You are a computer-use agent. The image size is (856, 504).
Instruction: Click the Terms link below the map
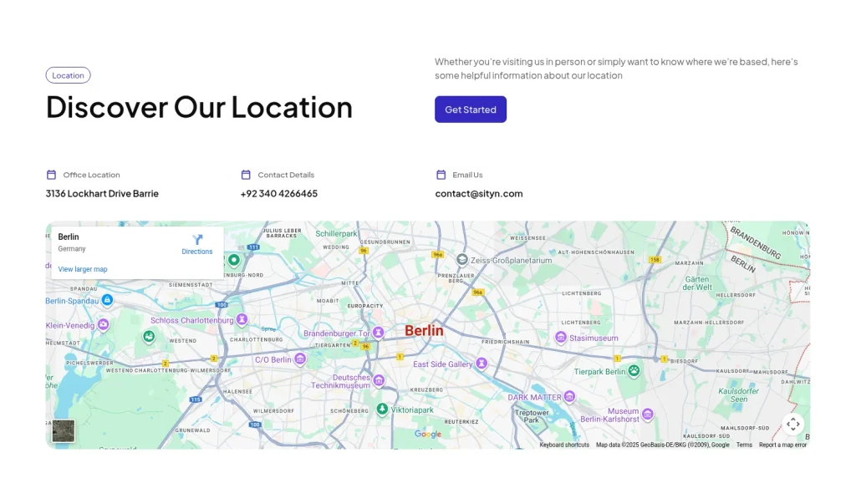coord(744,445)
